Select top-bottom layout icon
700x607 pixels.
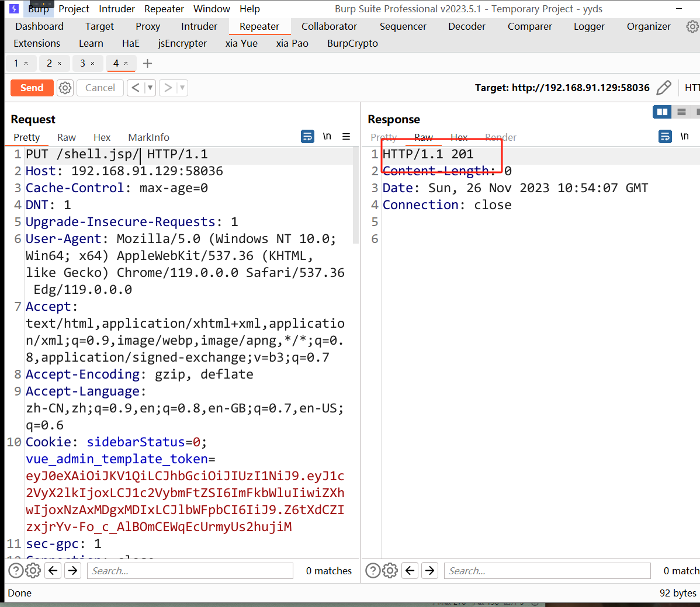pyautogui.click(x=681, y=112)
